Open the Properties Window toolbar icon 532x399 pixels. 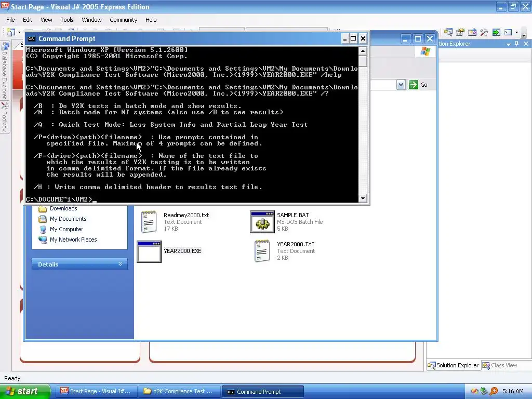coord(460,33)
